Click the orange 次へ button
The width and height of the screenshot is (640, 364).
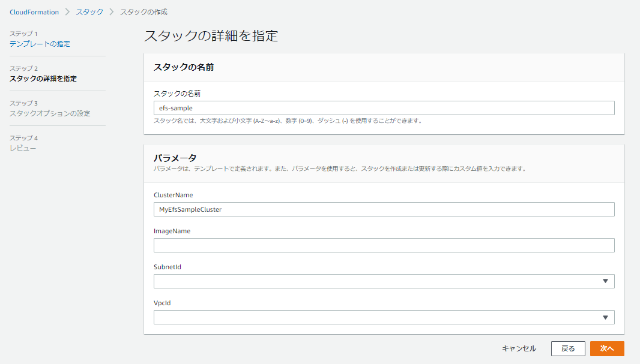(607, 348)
